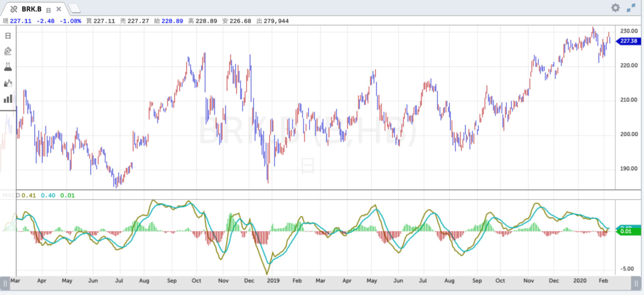Click the 210.00 price axis label
The height and width of the screenshot is (295, 644).
coord(629,100)
